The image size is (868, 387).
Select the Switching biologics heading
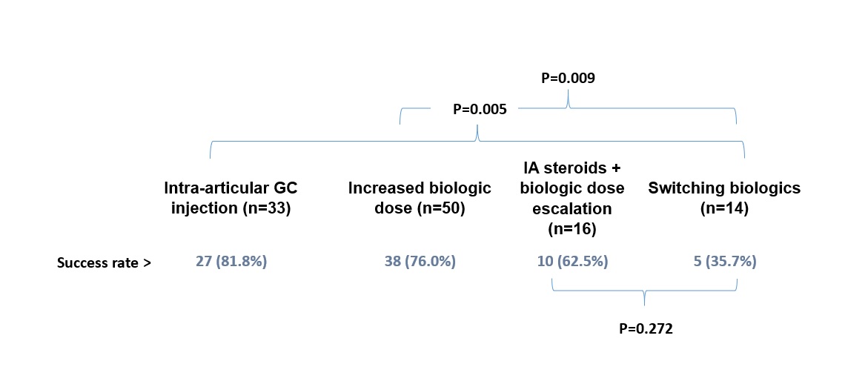[x=724, y=188]
